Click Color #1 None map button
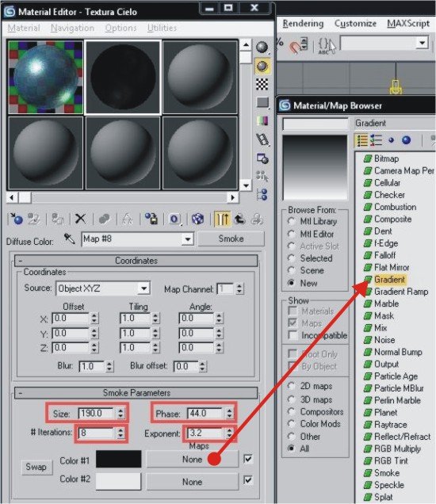The width and height of the screenshot is (436, 504). pyautogui.click(x=192, y=460)
